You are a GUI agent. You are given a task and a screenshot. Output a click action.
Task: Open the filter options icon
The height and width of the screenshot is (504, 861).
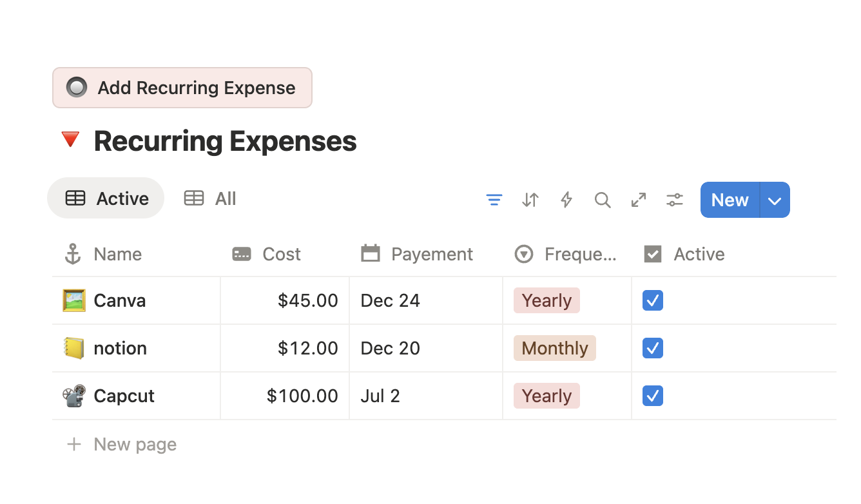click(x=494, y=200)
